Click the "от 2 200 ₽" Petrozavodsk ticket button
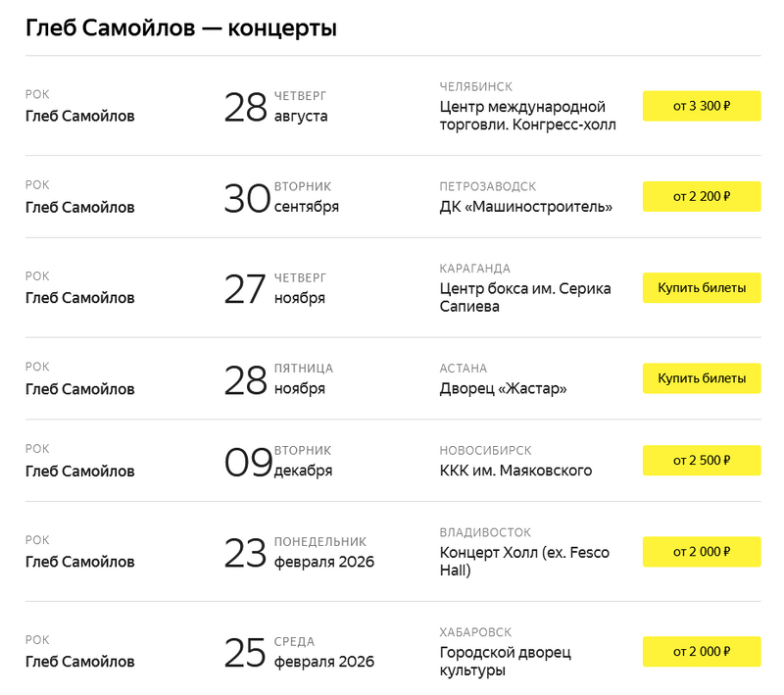Screen dimensions: 784x695 point(702,196)
